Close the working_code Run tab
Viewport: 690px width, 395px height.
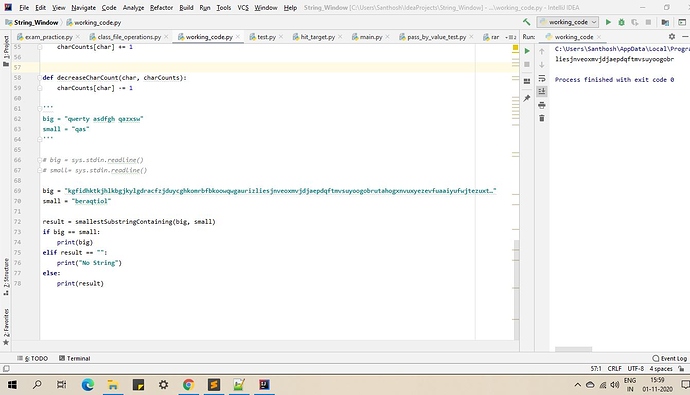point(598,37)
